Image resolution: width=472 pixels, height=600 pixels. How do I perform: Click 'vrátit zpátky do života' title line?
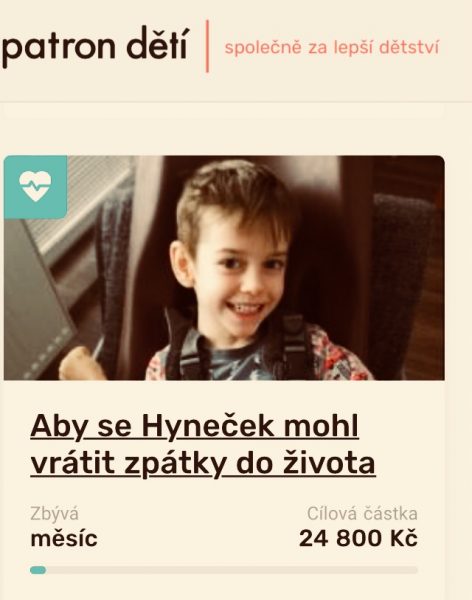click(x=203, y=463)
